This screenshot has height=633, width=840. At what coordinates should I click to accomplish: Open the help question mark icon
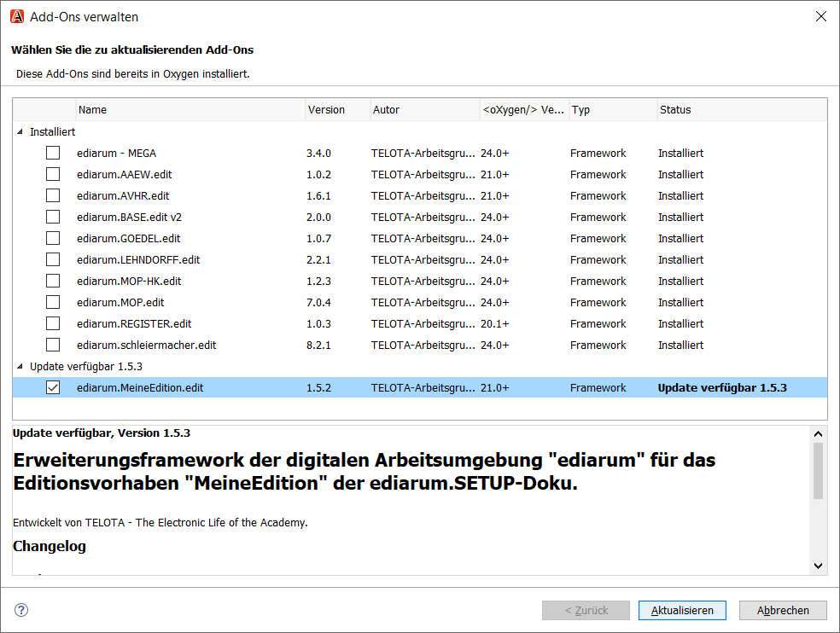pos(21,610)
